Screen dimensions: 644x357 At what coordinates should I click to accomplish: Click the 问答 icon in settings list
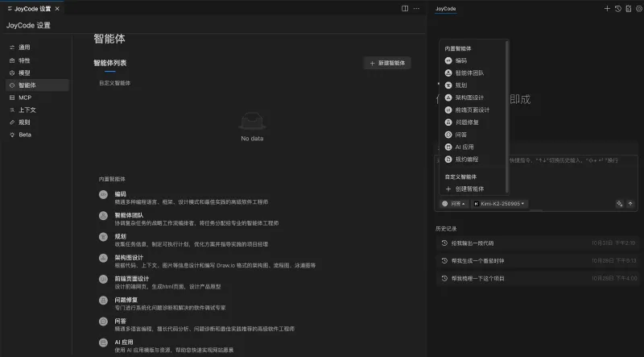103,322
